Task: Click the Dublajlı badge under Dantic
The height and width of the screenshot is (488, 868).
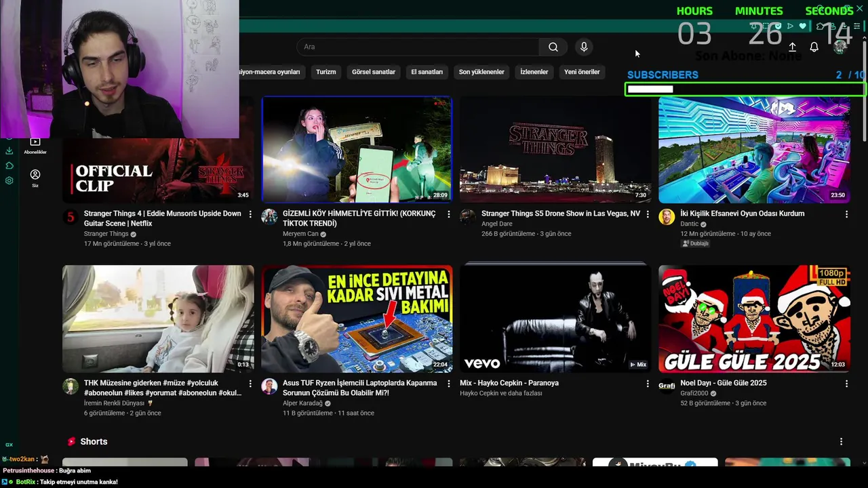Action: pos(695,243)
